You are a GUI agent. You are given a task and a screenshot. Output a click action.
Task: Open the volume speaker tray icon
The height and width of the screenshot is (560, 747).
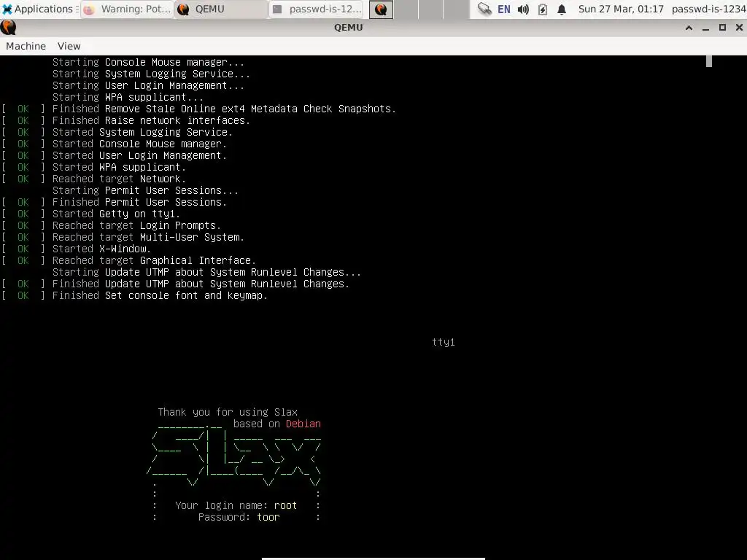point(523,9)
